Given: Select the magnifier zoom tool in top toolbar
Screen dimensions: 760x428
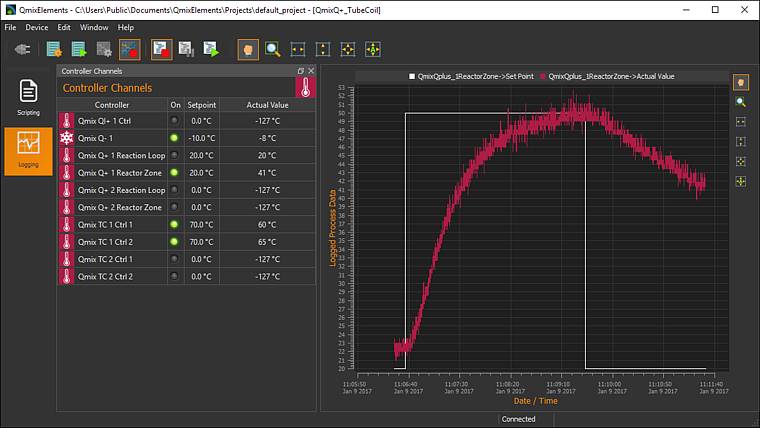Looking at the screenshot, I should coord(273,49).
